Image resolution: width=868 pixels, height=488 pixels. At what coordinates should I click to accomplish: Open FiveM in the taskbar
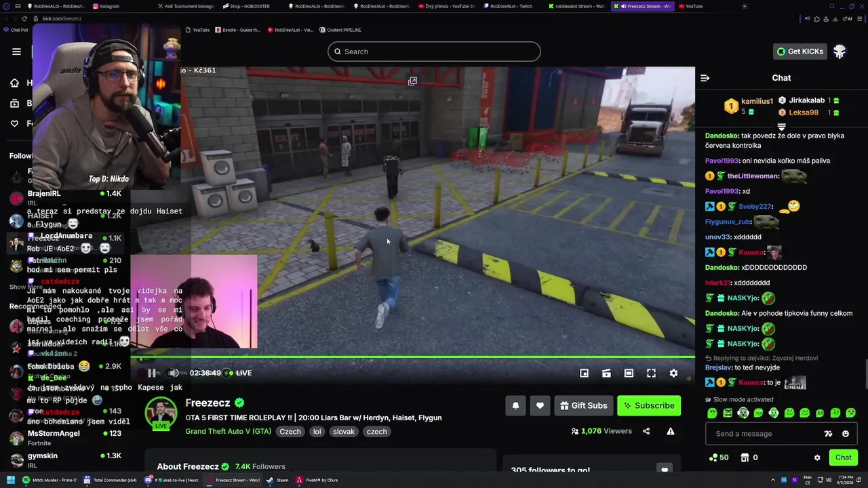(x=317, y=480)
